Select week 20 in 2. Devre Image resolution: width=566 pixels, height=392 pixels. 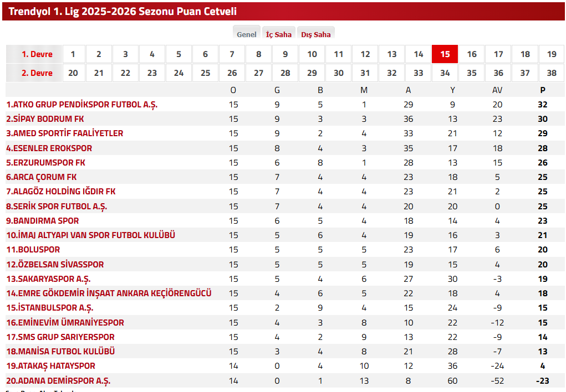click(73, 73)
